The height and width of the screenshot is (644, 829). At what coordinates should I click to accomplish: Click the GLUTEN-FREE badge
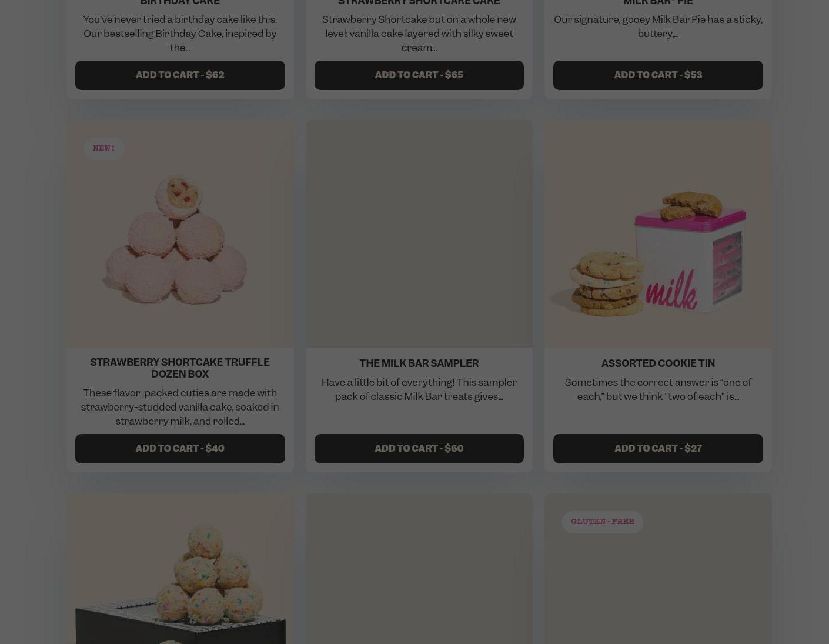[603, 522]
